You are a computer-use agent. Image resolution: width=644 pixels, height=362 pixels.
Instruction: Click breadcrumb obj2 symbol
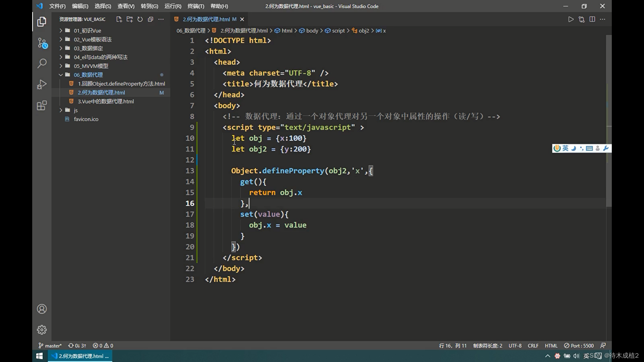pos(361,31)
